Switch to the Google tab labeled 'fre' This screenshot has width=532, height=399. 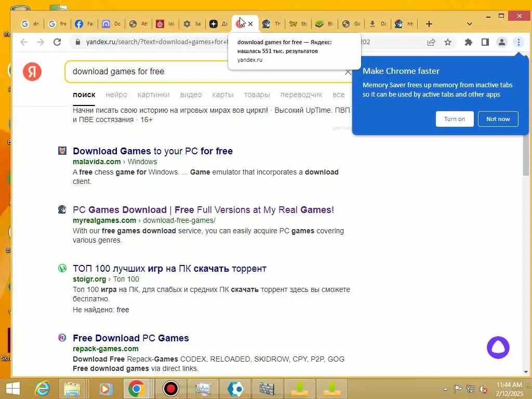point(58,24)
